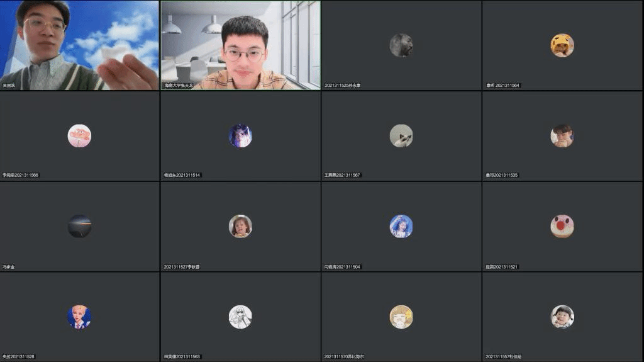Open the line-sketch drawing avatar for 2021311563

(x=240, y=317)
